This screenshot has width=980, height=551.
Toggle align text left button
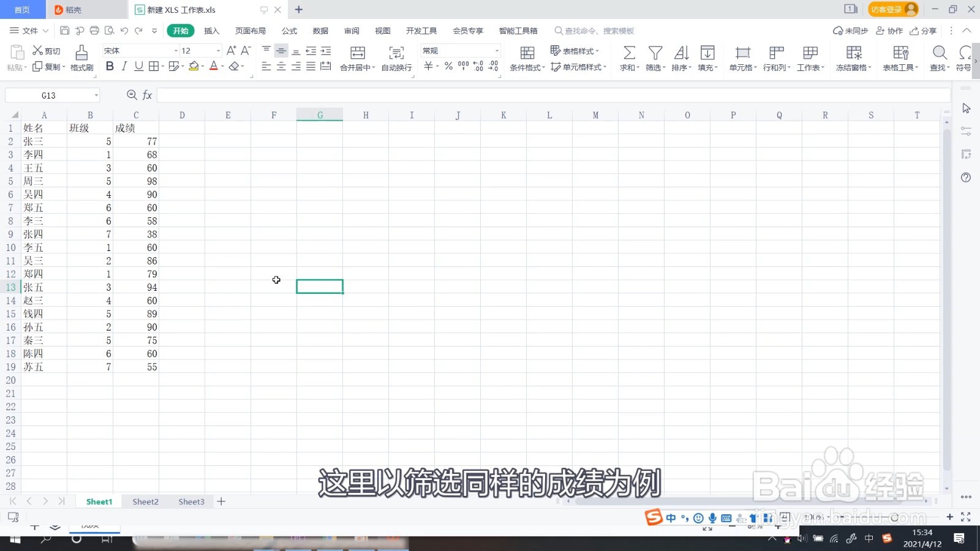coord(266,66)
